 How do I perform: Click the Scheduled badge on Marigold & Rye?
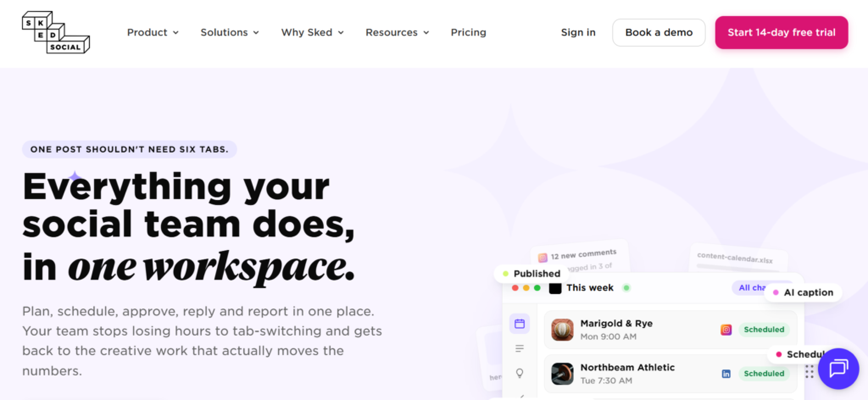click(x=764, y=330)
